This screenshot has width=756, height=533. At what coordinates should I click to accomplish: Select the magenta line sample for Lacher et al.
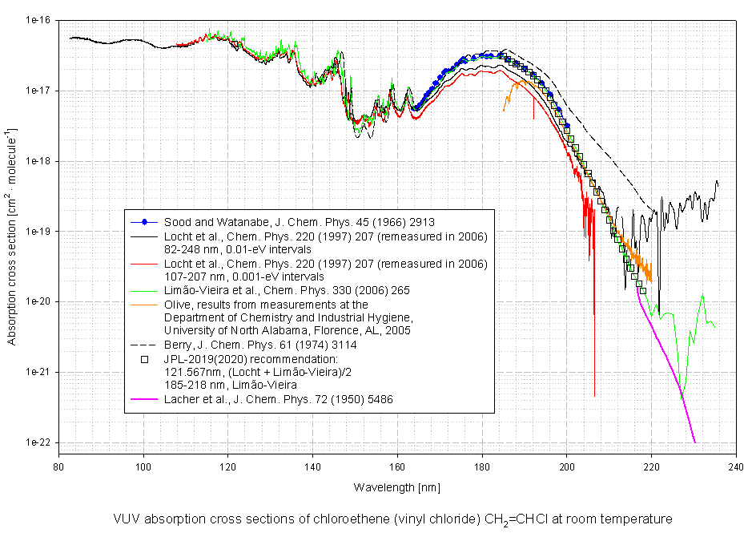coord(144,398)
